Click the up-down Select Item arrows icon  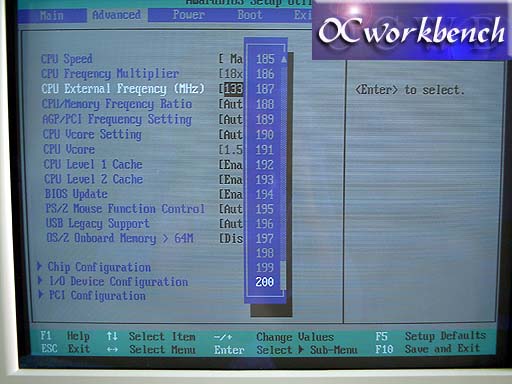112,336
